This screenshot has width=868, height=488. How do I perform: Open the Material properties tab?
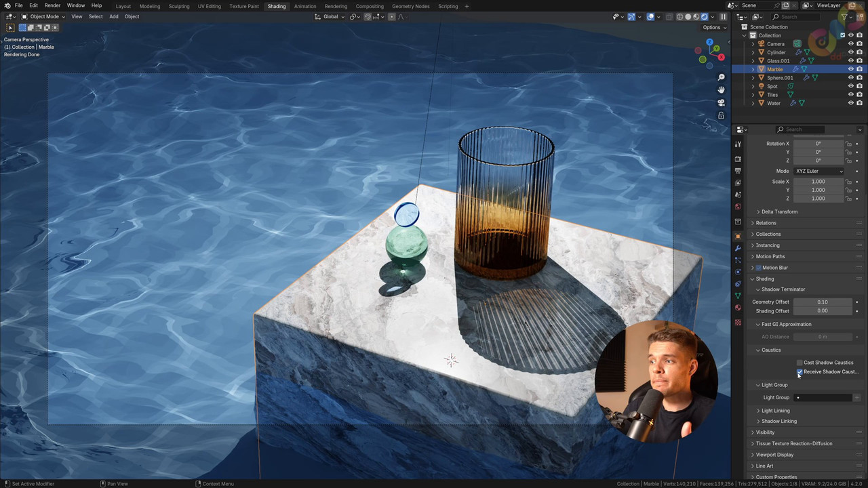(x=738, y=308)
